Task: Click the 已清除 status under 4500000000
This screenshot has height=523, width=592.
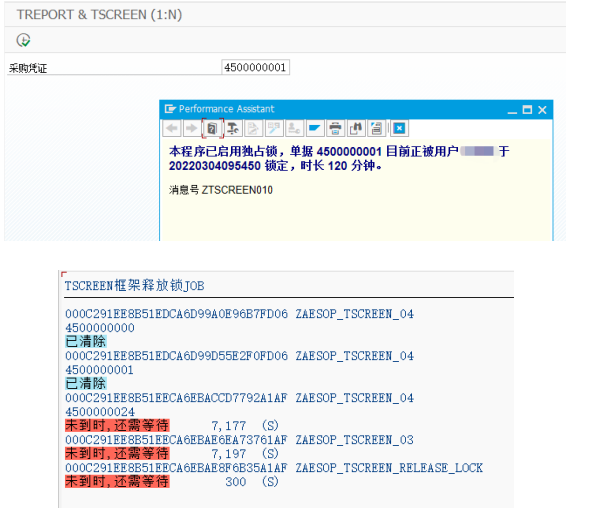Action: 86,342
